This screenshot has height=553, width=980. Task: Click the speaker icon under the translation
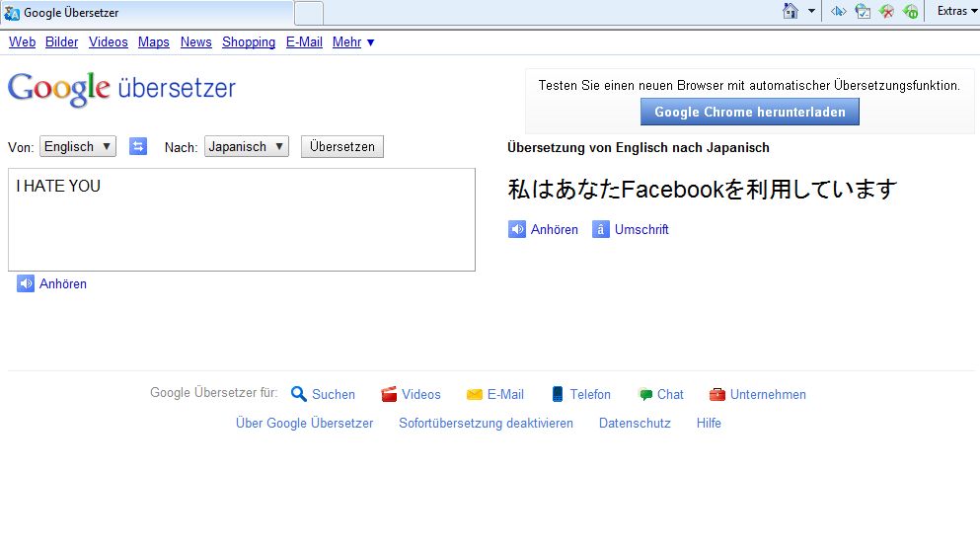517,229
